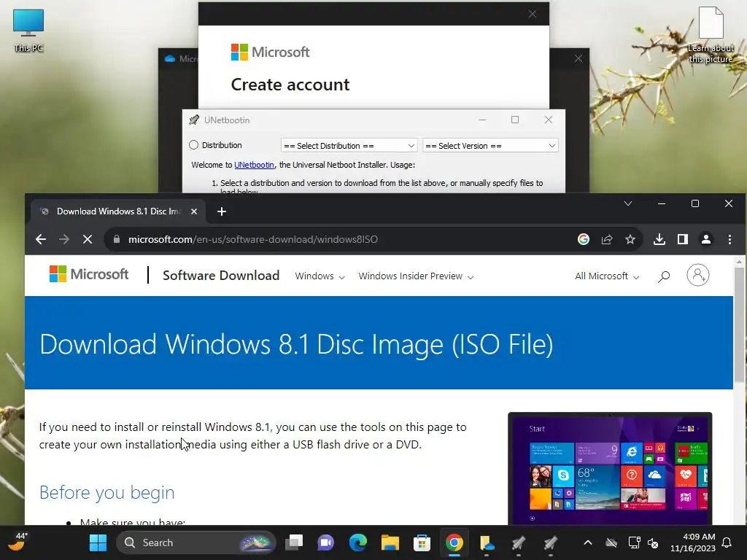
Task: Sign in to Microsoft account icon
Action: point(698,275)
